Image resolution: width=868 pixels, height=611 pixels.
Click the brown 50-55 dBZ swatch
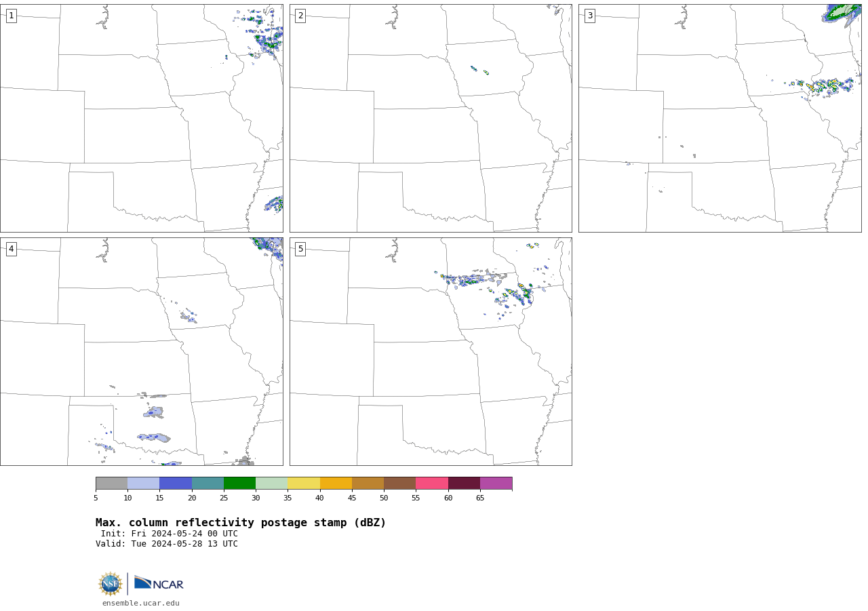400,484
